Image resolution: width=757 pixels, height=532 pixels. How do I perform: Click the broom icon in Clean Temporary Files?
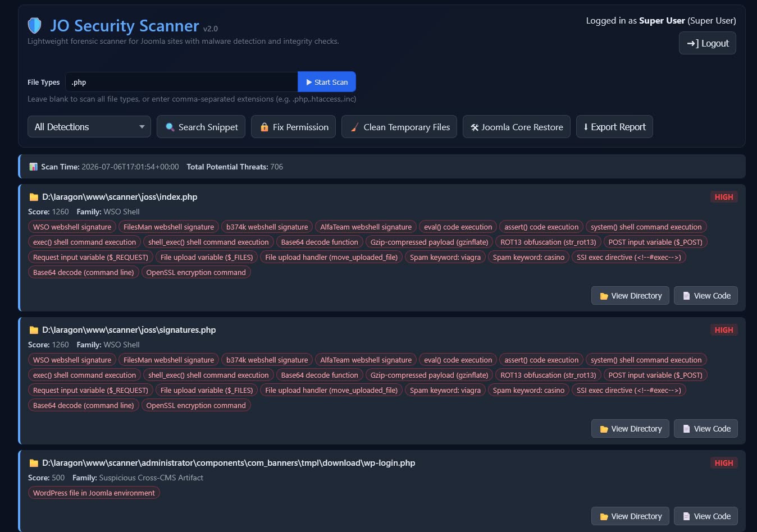[x=354, y=127]
